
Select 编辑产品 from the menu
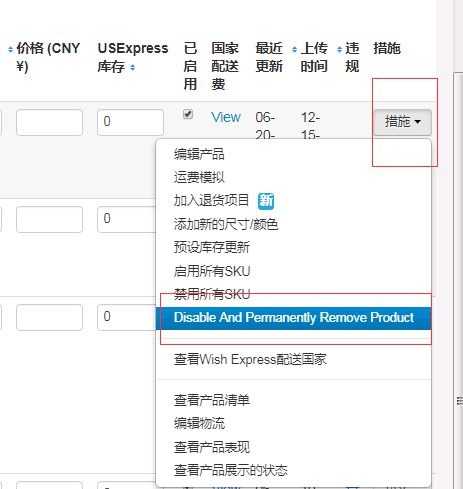pos(199,154)
